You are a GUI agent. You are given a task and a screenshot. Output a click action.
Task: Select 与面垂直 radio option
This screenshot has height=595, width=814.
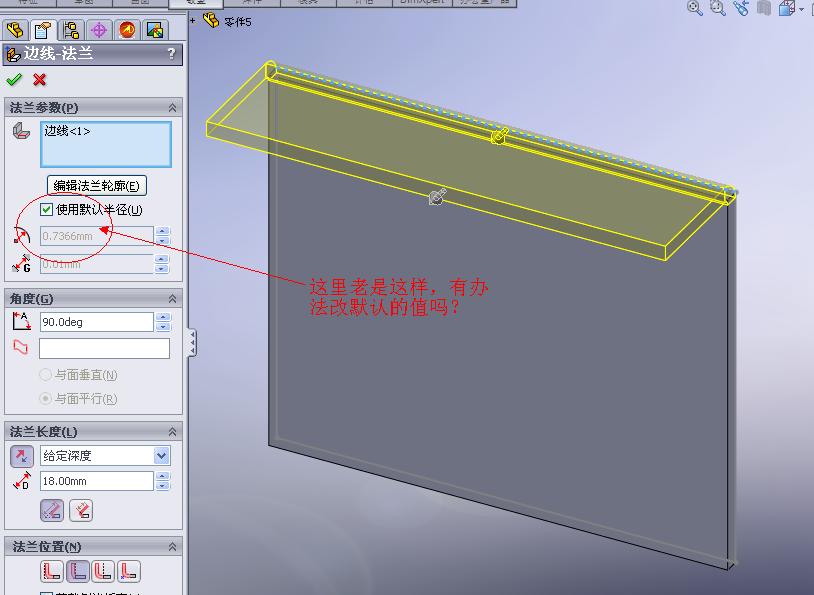point(45,374)
